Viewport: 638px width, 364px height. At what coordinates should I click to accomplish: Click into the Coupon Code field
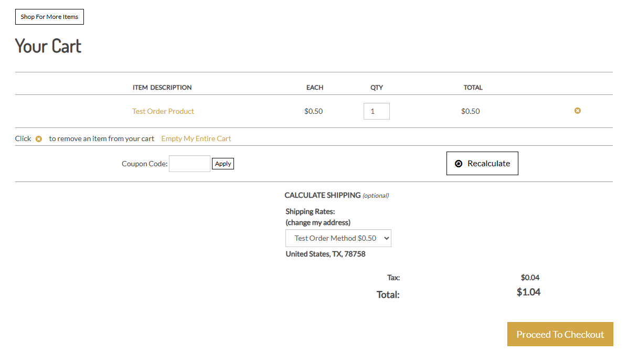click(189, 164)
